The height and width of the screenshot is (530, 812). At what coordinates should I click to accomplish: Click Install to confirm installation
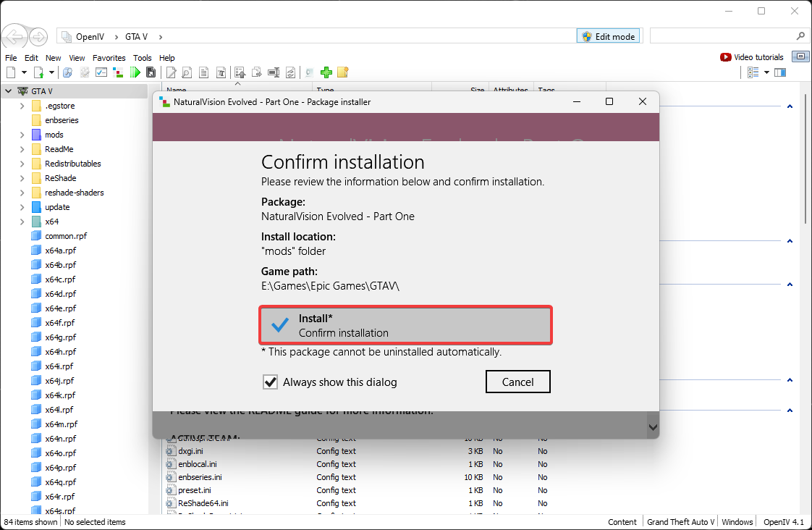(x=406, y=325)
